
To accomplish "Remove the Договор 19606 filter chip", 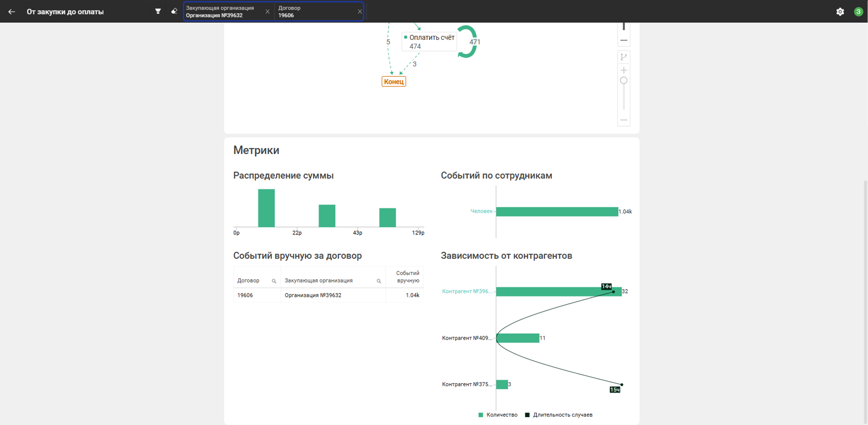I will click(x=359, y=12).
